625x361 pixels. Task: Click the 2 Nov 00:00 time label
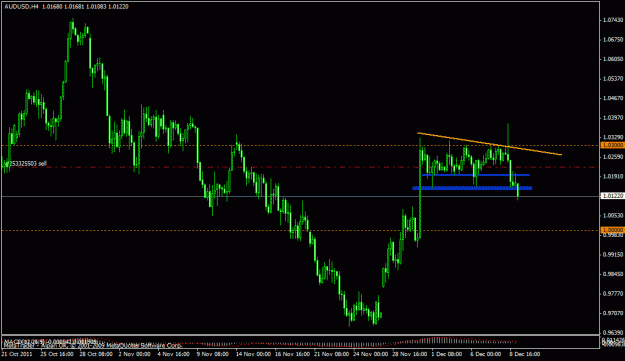pos(135,354)
